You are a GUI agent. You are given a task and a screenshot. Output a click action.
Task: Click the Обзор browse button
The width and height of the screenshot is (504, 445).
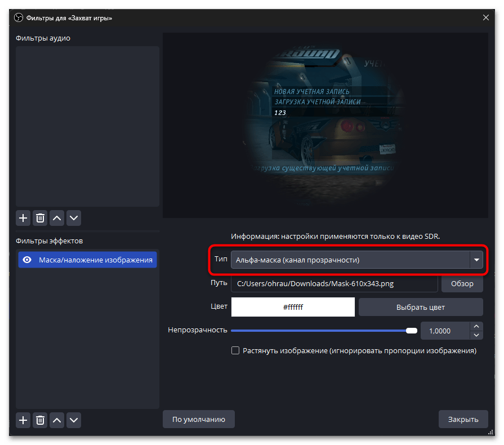(x=462, y=283)
